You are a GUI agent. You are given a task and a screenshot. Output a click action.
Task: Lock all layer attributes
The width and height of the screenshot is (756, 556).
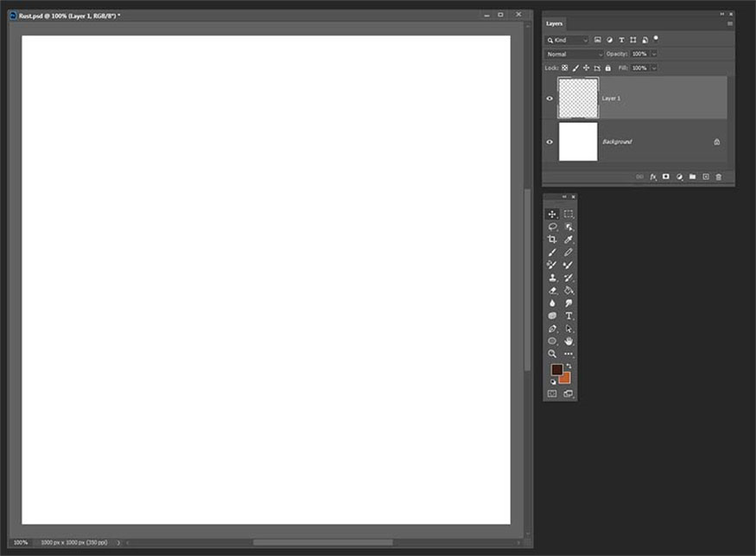[x=608, y=68]
